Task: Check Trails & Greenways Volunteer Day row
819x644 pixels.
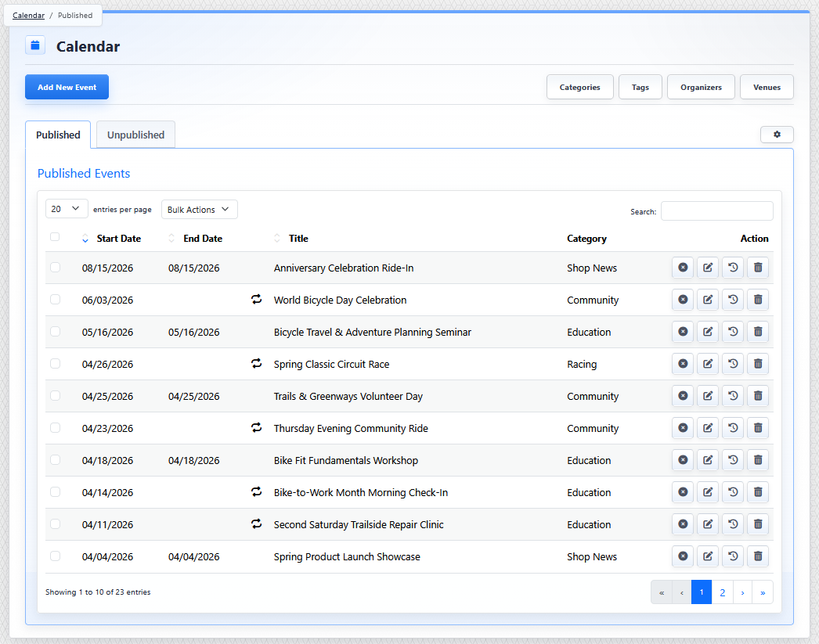Action: 55,396
